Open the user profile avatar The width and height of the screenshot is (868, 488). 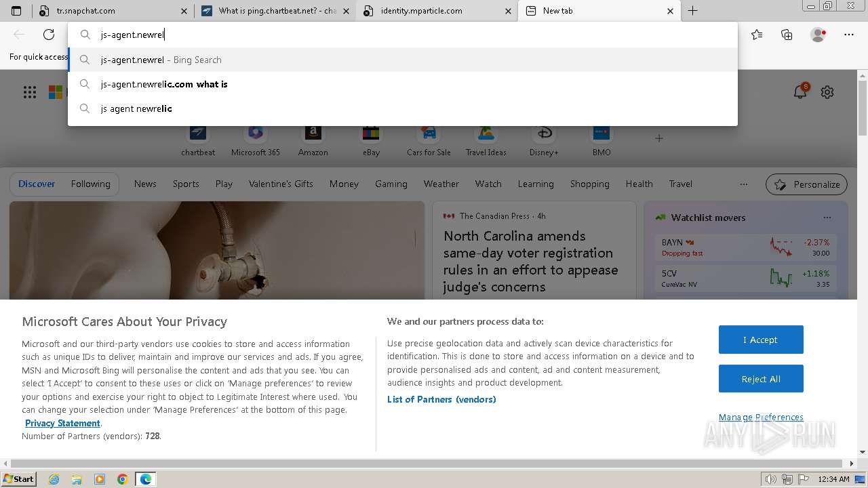coord(818,35)
